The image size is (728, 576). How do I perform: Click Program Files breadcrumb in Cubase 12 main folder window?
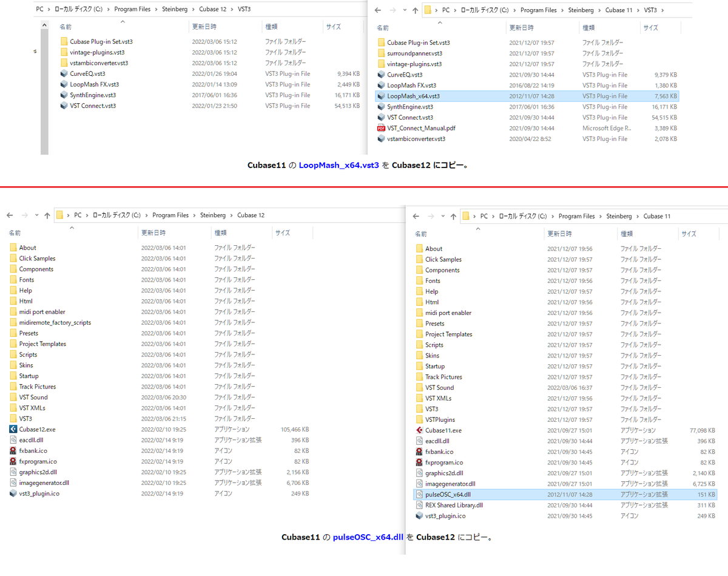(170, 215)
